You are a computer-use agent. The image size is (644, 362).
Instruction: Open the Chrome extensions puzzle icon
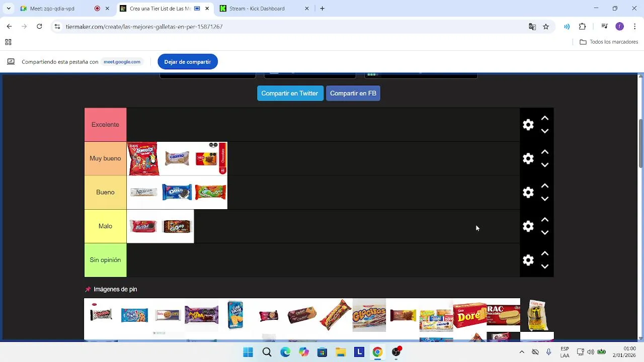583,27
